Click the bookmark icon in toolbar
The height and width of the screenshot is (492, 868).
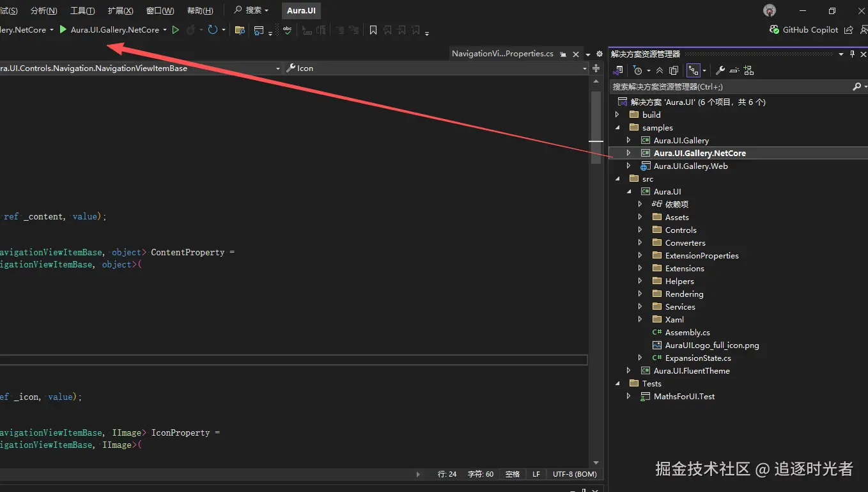[x=373, y=30]
